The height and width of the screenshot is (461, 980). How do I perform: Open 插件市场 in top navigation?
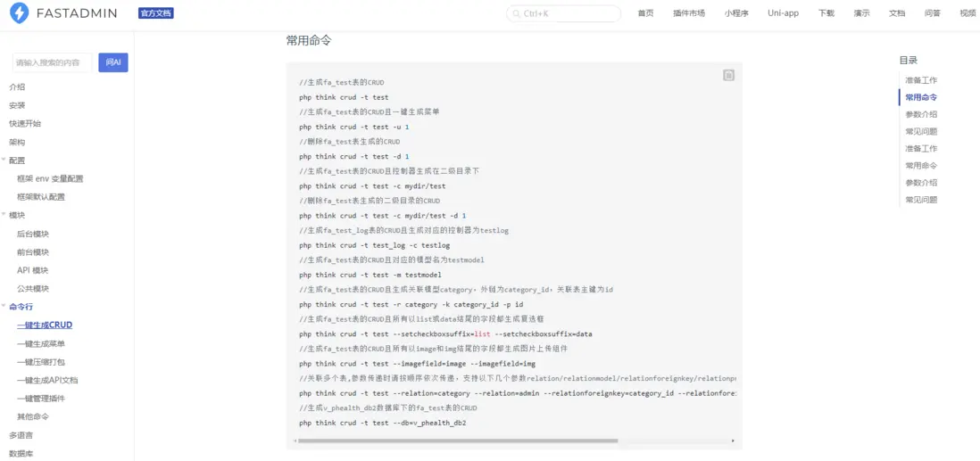(x=689, y=13)
